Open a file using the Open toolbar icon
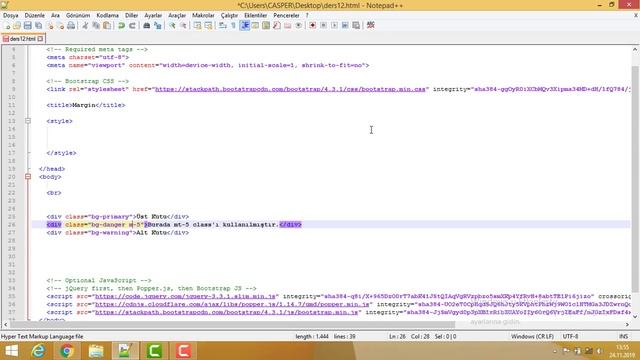 click(17, 25)
